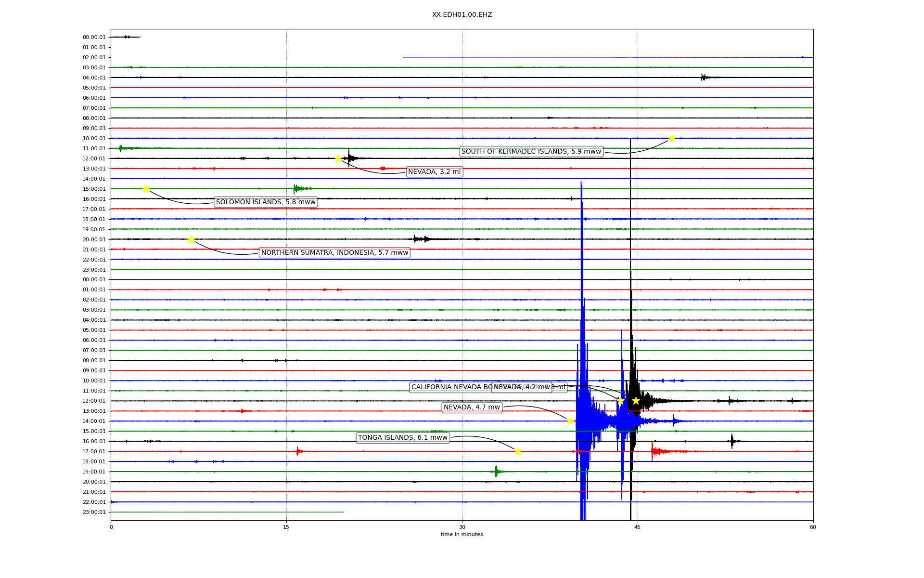Click the 45 tick on the x-axis
Image resolution: width=924 pixels, height=578 pixels.
(x=637, y=527)
